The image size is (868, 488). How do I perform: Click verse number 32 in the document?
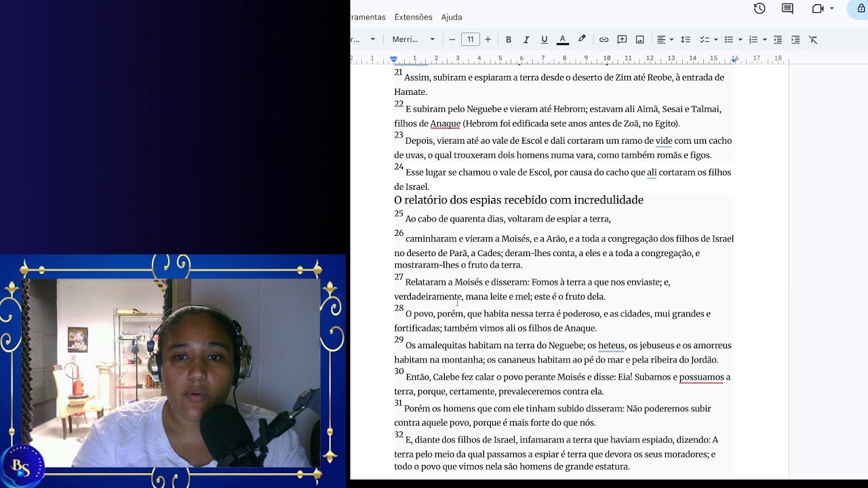(x=399, y=434)
